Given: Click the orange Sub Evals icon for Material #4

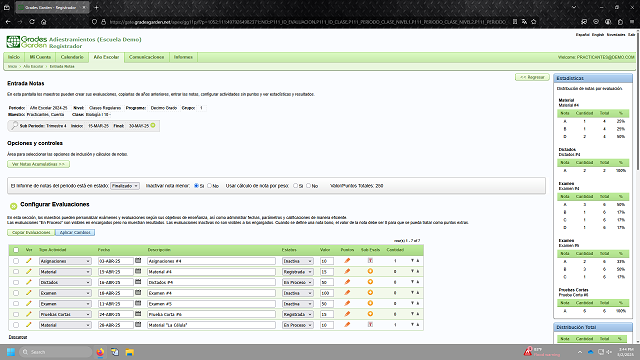Looking at the screenshot, I should (370, 271).
